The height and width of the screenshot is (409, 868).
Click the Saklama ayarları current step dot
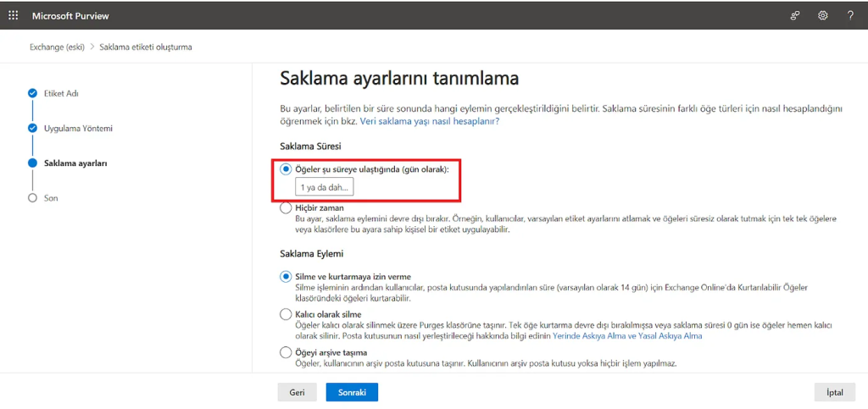[x=32, y=163]
